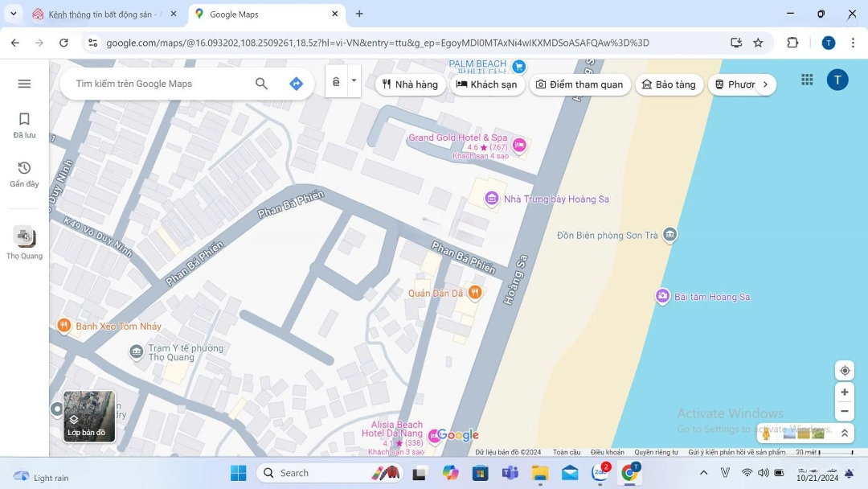Viewport: 868px width, 489px height.
Task: Filter map by Khách sạn hotels
Action: pyautogui.click(x=486, y=84)
